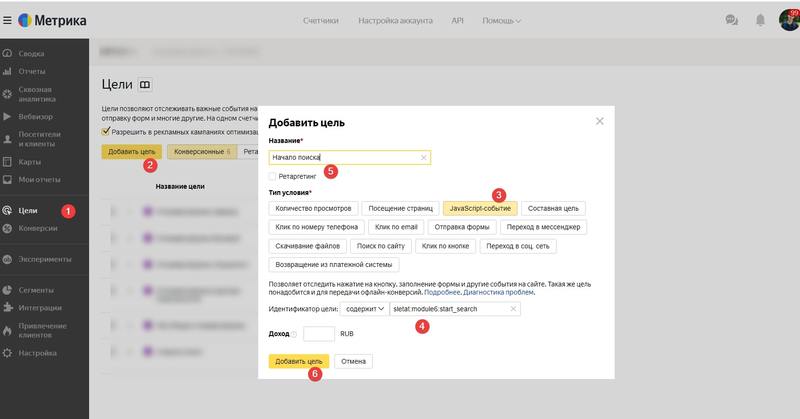800x419 pixels.
Task: Select Количество просмотров condition type
Action: (x=313, y=208)
